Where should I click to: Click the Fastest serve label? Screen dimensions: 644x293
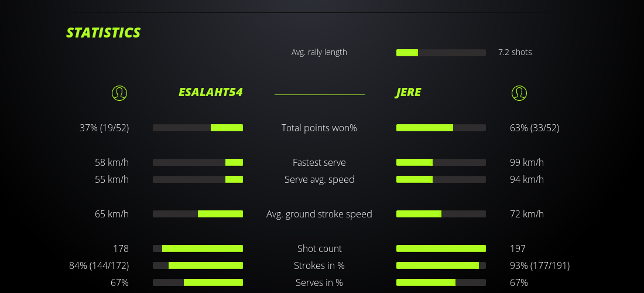pyautogui.click(x=319, y=162)
